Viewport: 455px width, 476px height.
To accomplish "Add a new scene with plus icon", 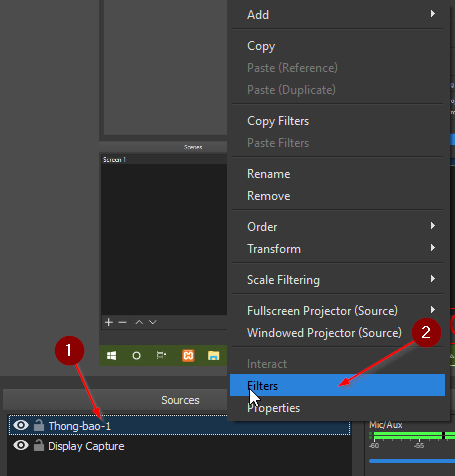I will pyautogui.click(x=109, y=322).
